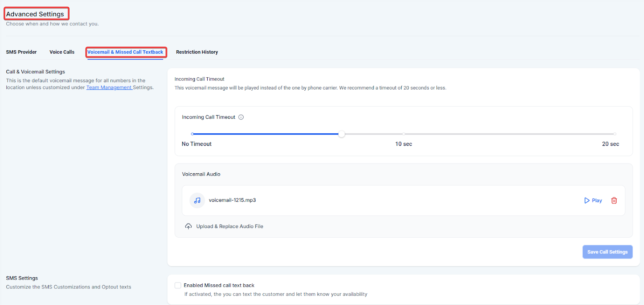Click the No Timeout slider start point
Viewport: 644px width, 305px height.
192,134
